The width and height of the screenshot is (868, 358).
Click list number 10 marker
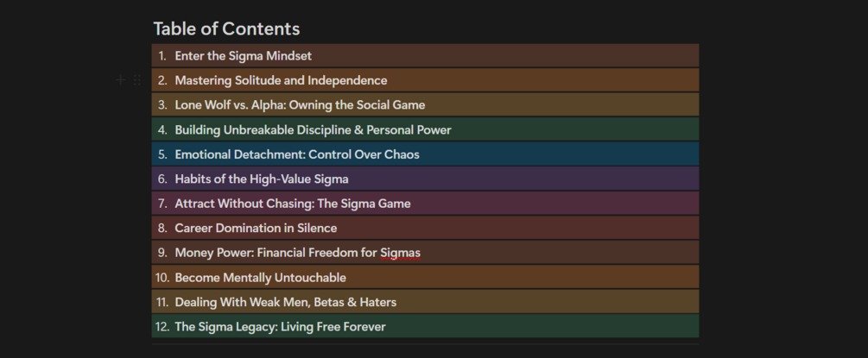point(162,278)
